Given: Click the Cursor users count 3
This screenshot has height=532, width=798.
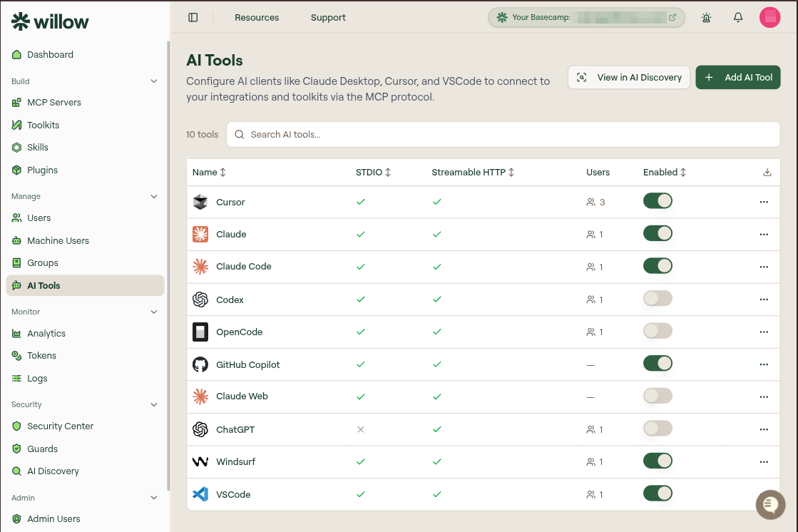Looking at the screenshot, I should (x=596, y=202).
